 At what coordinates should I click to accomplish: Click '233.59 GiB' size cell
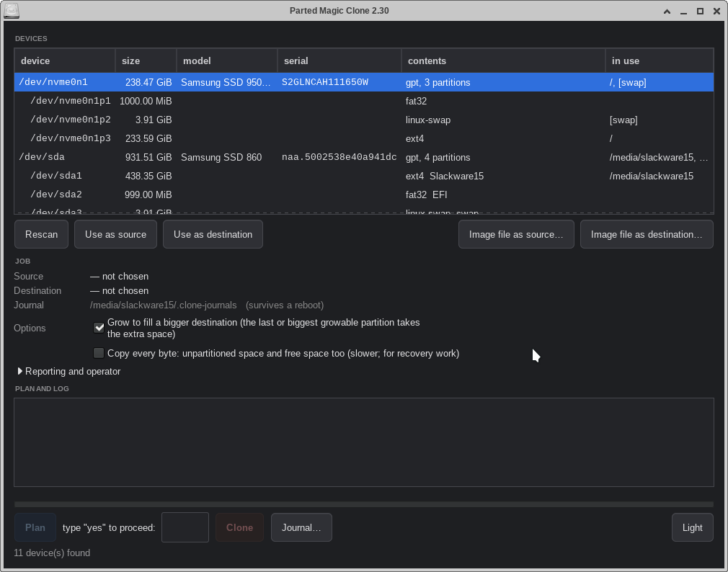tap(148, 138)
